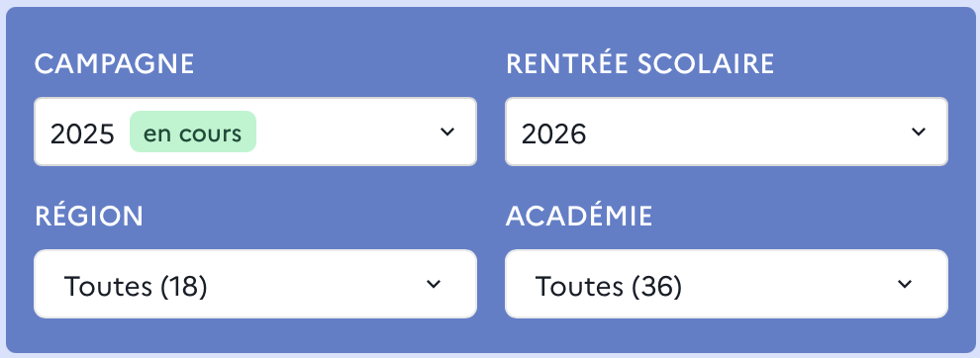Open the Campagne dropdown

pos(255,132)
